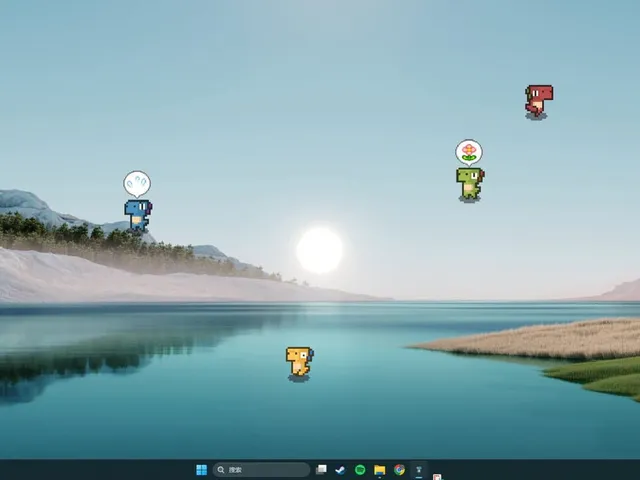Select the active desktop pet app taskbar icon
Viewport: 640px width, 480px height.
click(x=419, y=470)
